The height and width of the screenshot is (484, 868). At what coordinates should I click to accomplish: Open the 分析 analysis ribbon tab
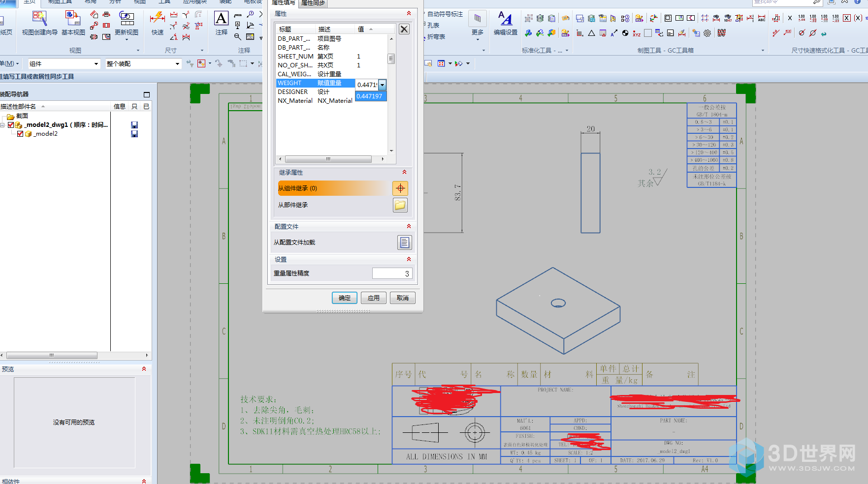pos(115,2)
